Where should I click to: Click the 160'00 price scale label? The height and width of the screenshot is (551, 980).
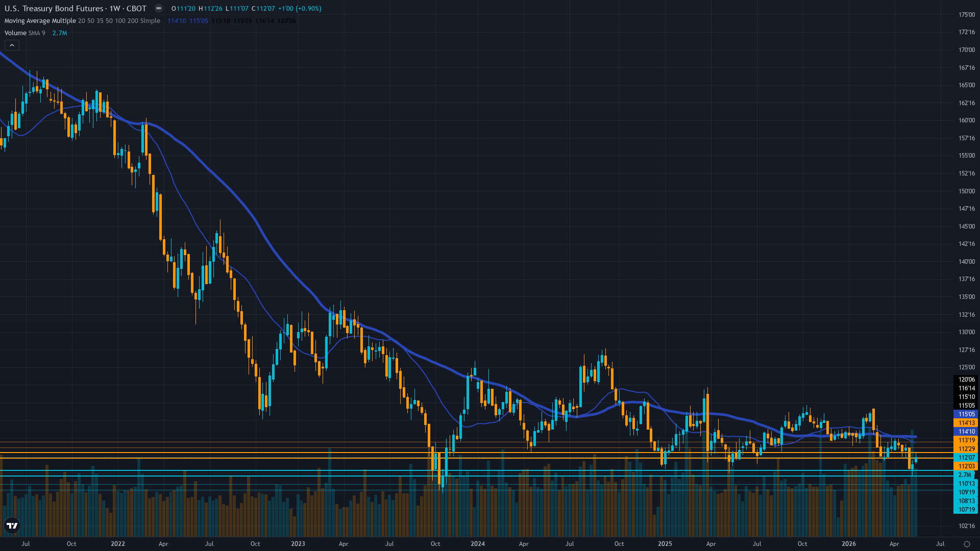tap(967, 120)
